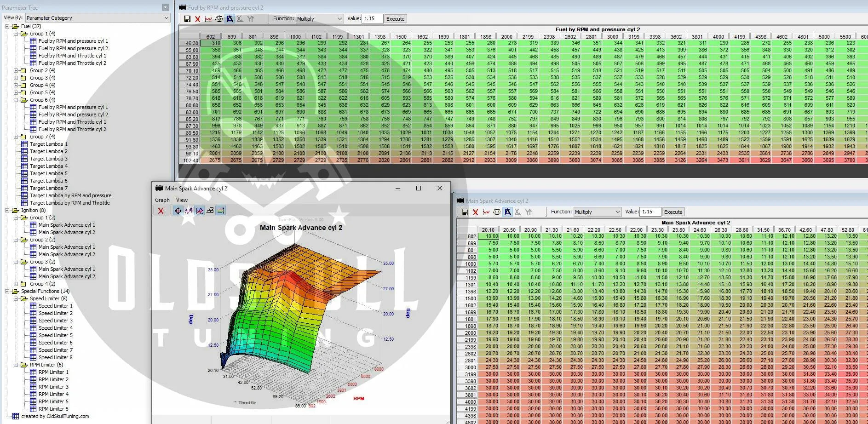Expand Group 2 under the Fuel folder

point(16,70)
